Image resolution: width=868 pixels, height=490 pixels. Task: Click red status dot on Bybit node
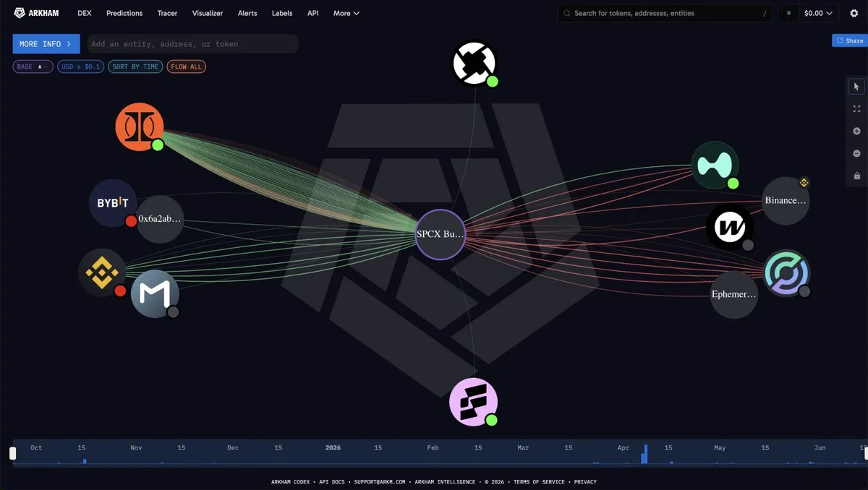[x=132, y=221]
